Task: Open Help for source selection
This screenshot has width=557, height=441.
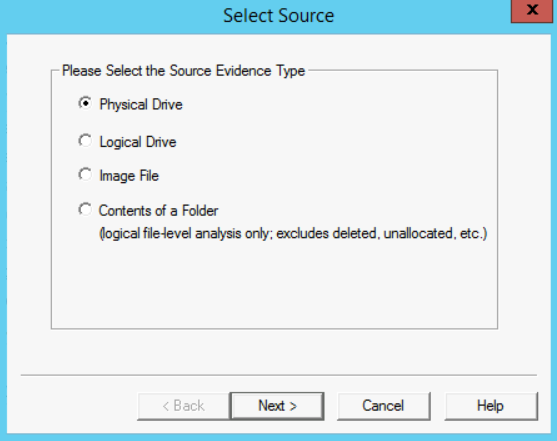Action: click(x=491, y=406)
